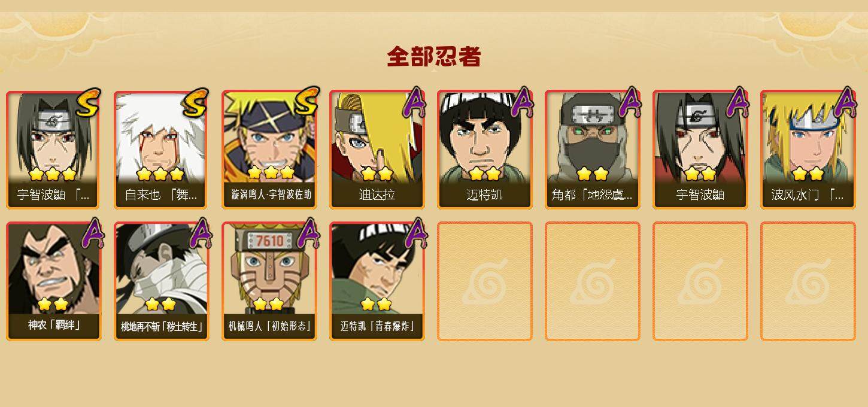The height and width of the screenshot is (407, 868).
Task: Click the three stars on the 漩涡鸣人 card
Action: (x=271, y=173)
